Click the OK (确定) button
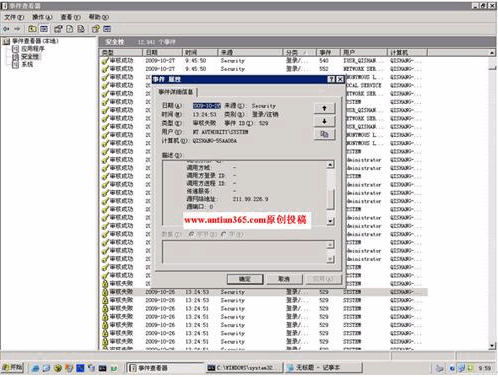The image size is (498, 377). (x=245, y=279)
